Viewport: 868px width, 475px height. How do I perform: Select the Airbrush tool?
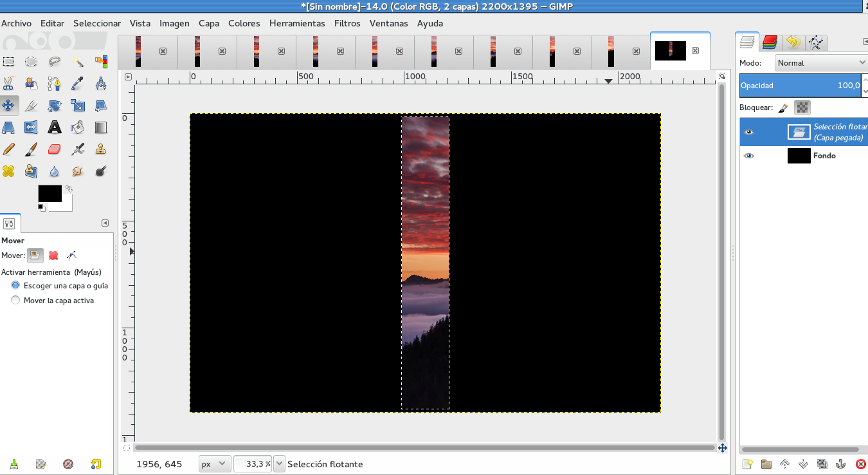[x=78, y=149]
